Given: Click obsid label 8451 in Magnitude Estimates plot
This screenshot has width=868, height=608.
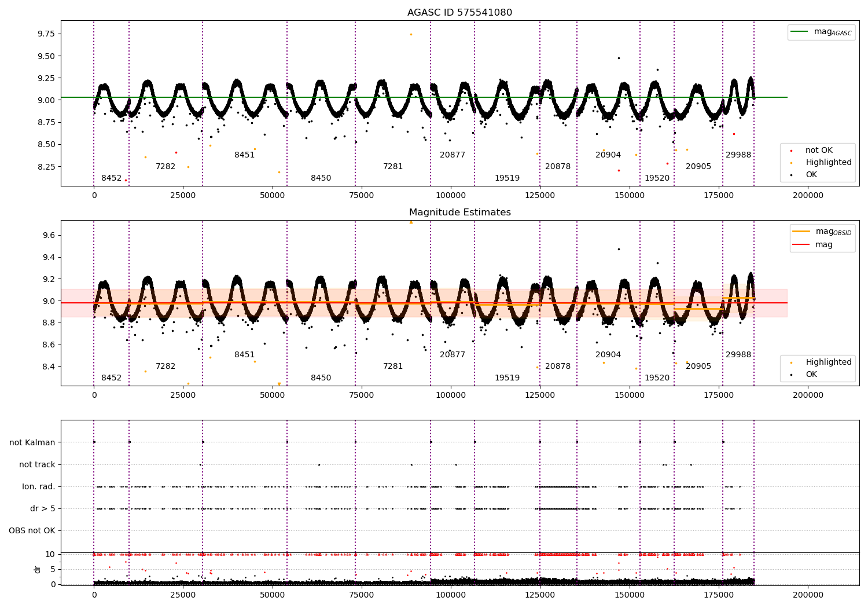Looking at the screenshot, I should tap(245, 355).
